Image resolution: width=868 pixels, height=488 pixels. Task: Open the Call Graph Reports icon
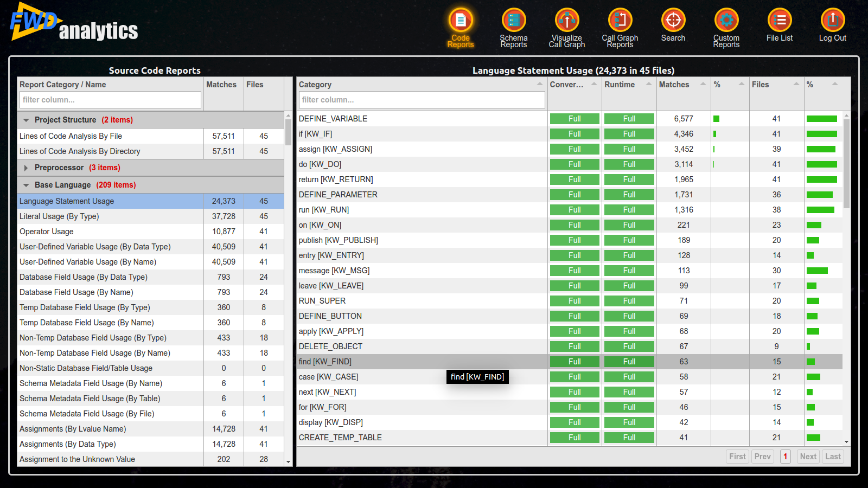point(620,20)
